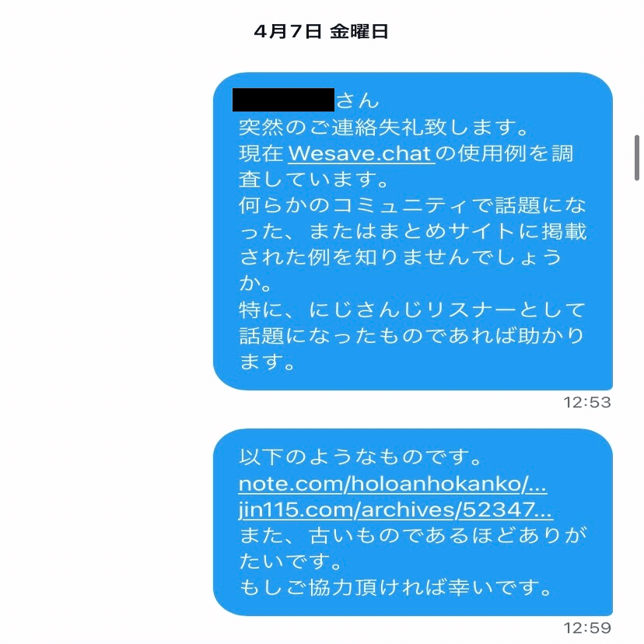Click the 話題になったもの text line
644x644 pixels.
[411, 336]
